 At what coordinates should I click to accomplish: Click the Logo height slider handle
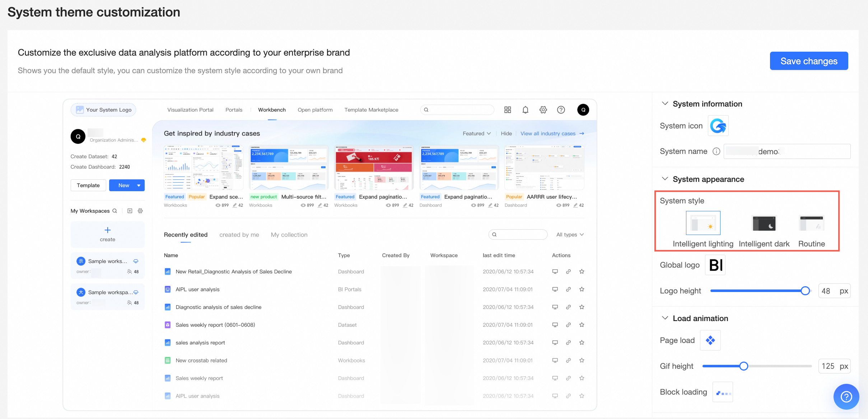805,291
